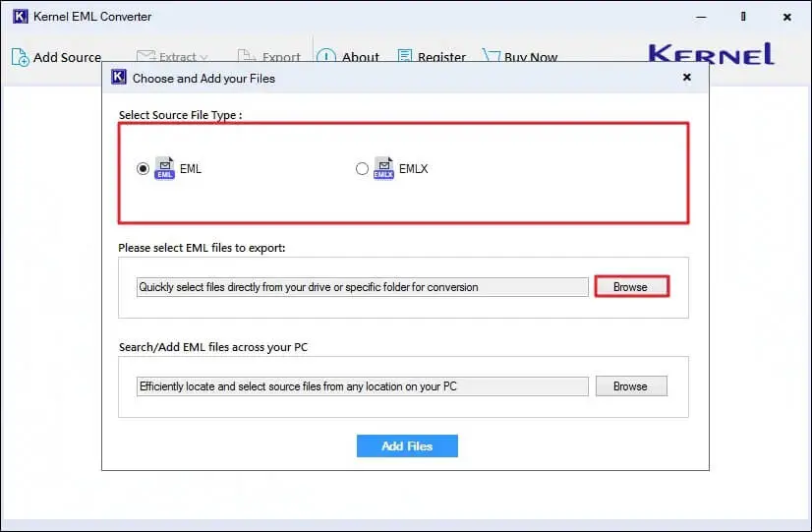Viewport: 812px width, 532px height.
Task: Click the Extract envelope icon
Action: pos(145,55)
